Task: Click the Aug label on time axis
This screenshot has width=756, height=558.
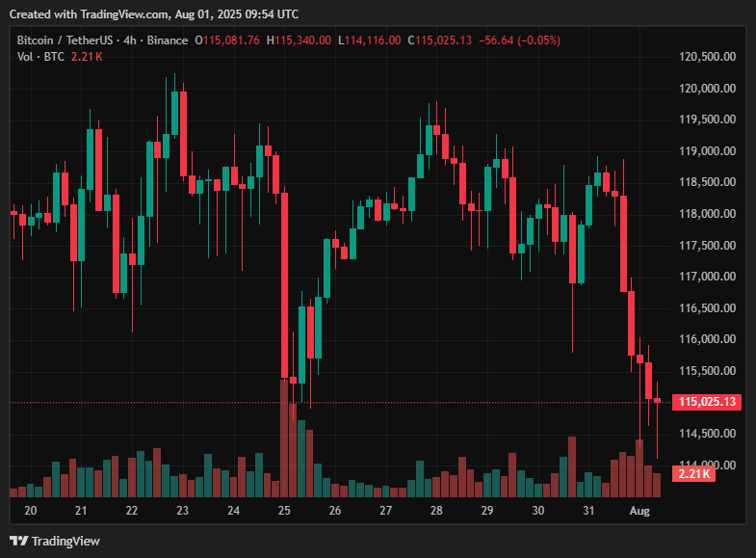Action: (x=639, y=511)
